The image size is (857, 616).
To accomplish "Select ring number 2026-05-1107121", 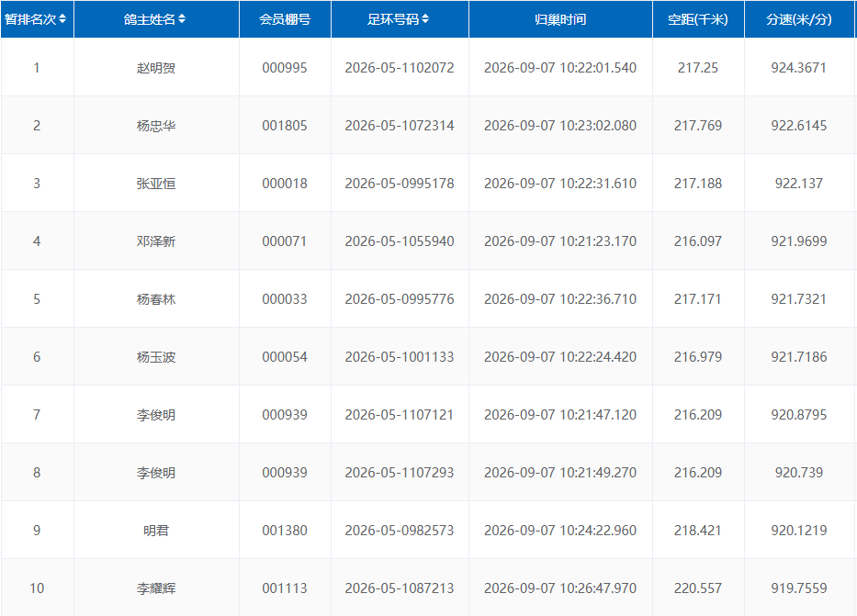I will (x=400, y=415).
